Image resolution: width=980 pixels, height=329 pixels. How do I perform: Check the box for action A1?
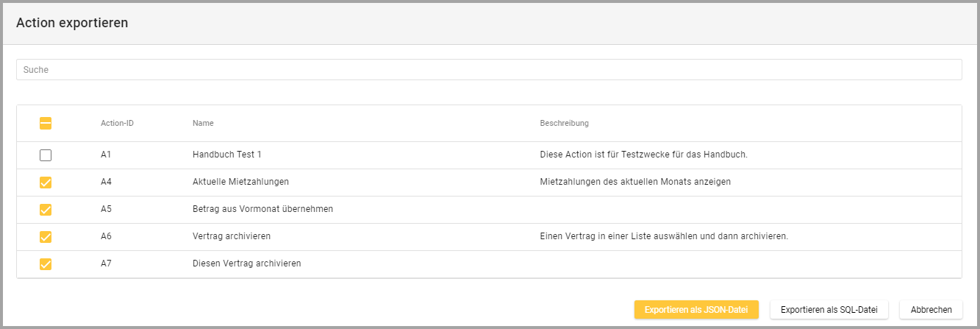click(x=46, y=155)
